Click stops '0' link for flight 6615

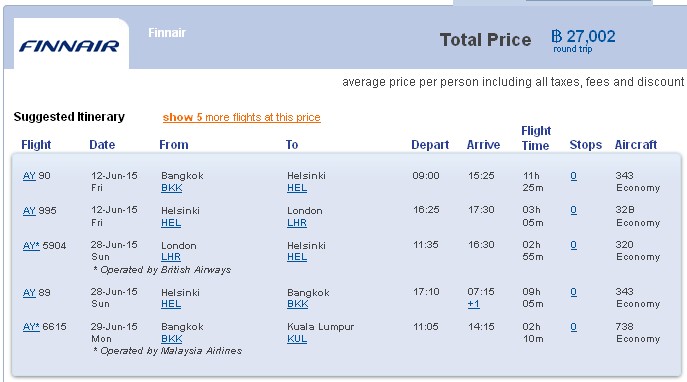pyautogui.click(x=573, y=327)
